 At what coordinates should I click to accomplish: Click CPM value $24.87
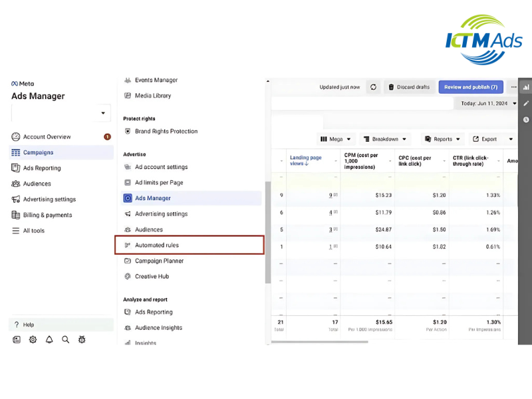(384, 229)
